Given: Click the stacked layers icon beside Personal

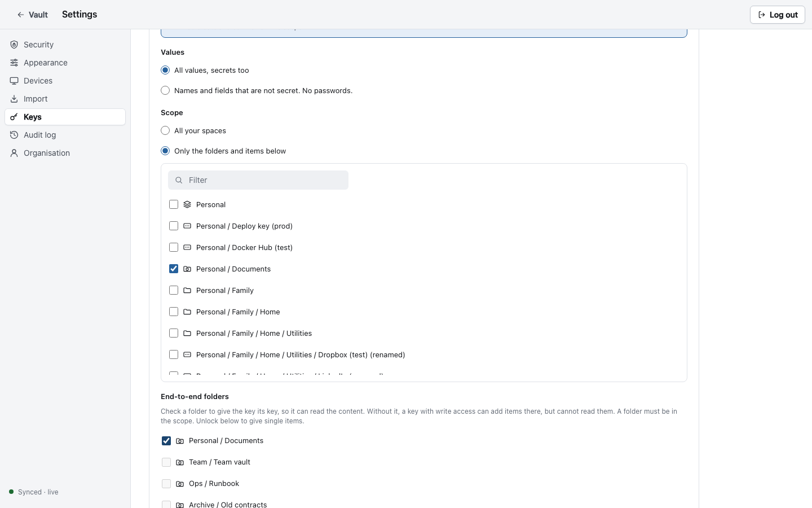Looking at the screenshot, I should (x=187, y=204).
